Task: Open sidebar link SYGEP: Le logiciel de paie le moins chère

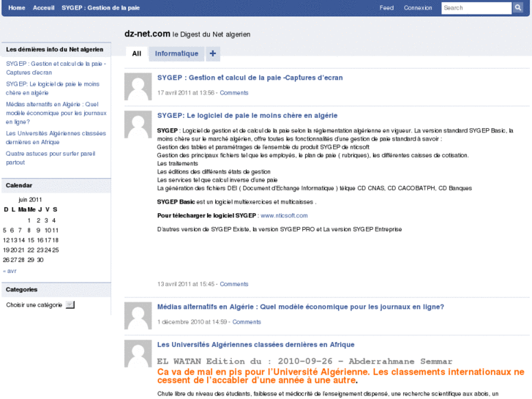Action: click(x=53, y=89)
